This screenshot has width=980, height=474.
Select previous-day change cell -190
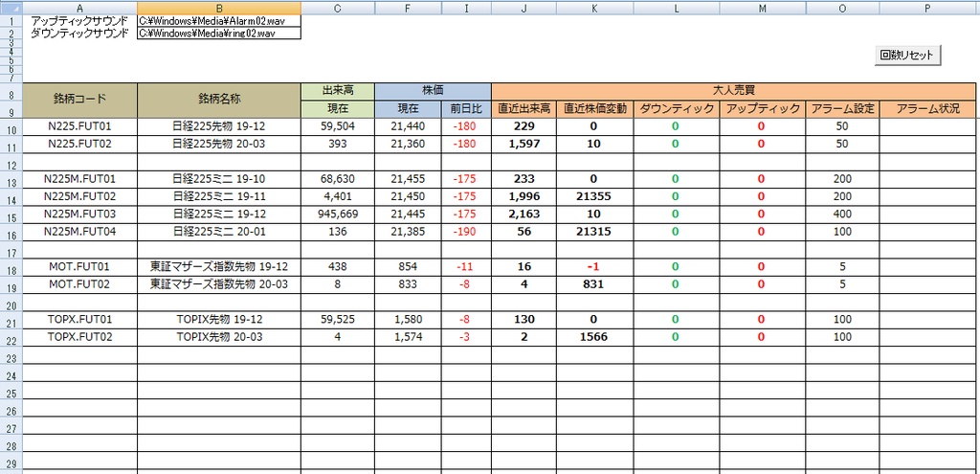coord(466,232)
